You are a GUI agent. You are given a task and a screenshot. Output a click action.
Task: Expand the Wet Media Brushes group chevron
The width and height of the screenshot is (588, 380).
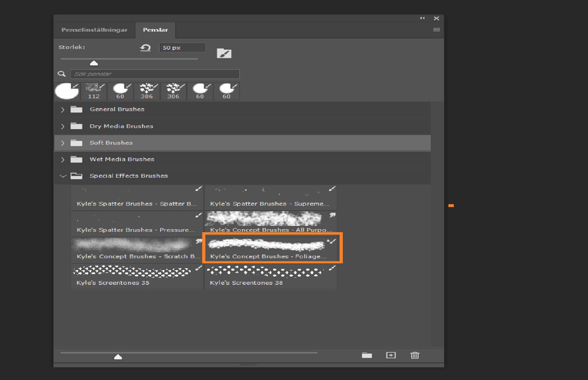click(62, 160)
